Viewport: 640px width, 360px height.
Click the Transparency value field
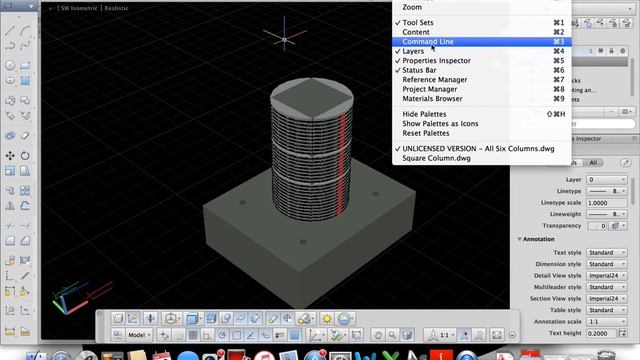[597, 226]
